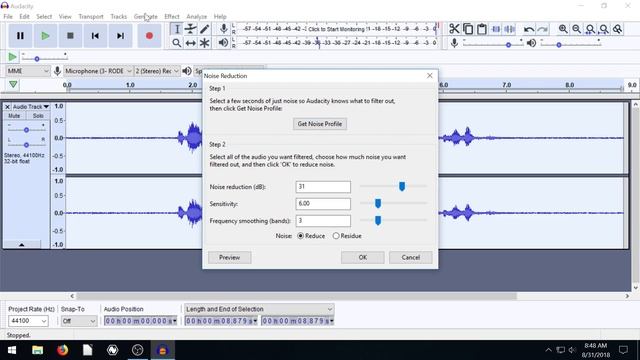
Task: Click Fit Project zoom icon
Action: point(604,29)
